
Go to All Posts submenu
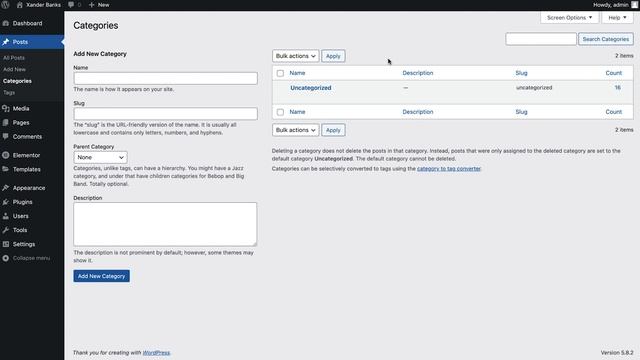point(14,58)
